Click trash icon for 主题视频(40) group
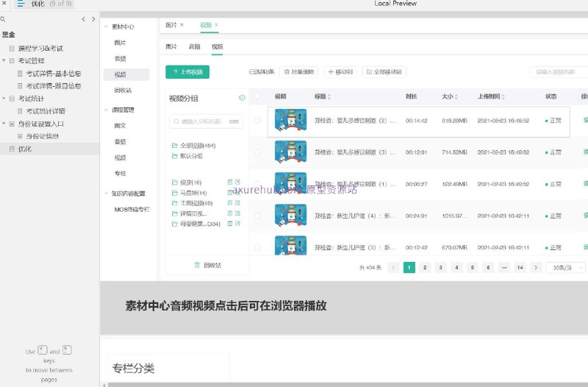Screen dimensions: 588x387 230,202
